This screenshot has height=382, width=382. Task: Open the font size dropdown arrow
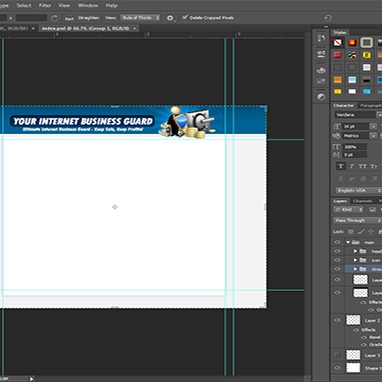(x=373, y=126)
